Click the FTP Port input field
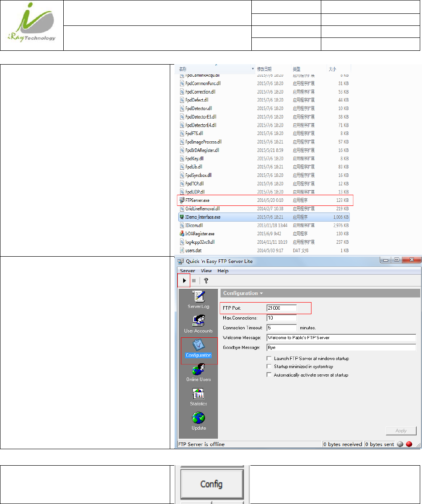 [x=282, y=308]
